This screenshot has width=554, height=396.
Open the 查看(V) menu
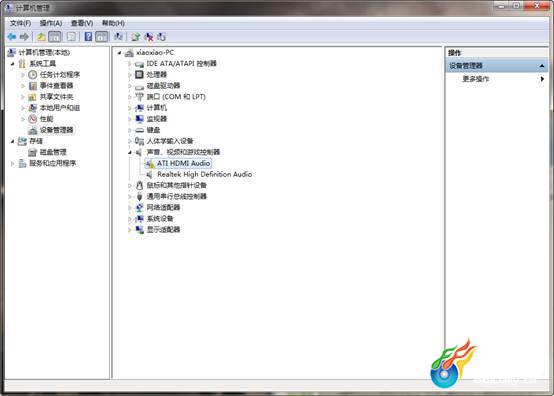click(x=82, y=23)
